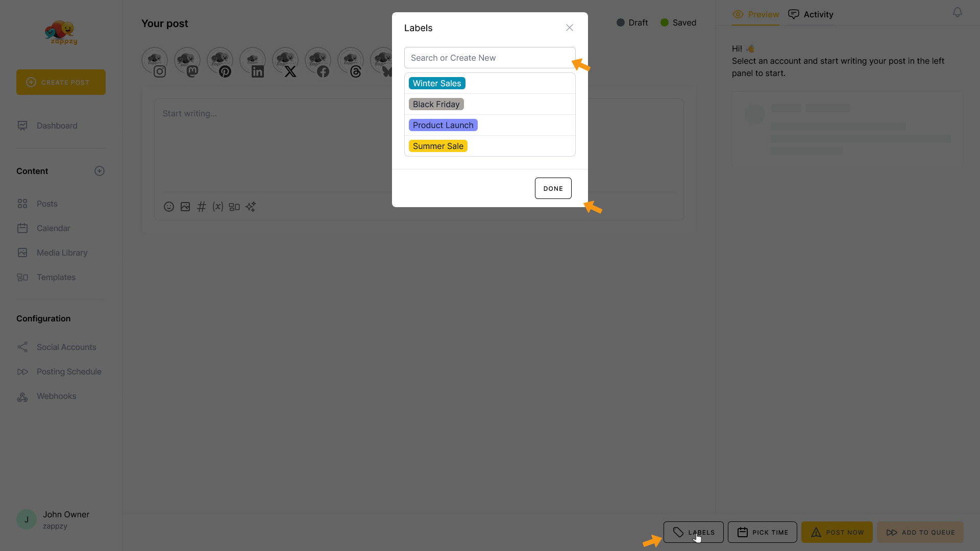
Task: Focus the Search or Create New field
Action: click(489, 58)
